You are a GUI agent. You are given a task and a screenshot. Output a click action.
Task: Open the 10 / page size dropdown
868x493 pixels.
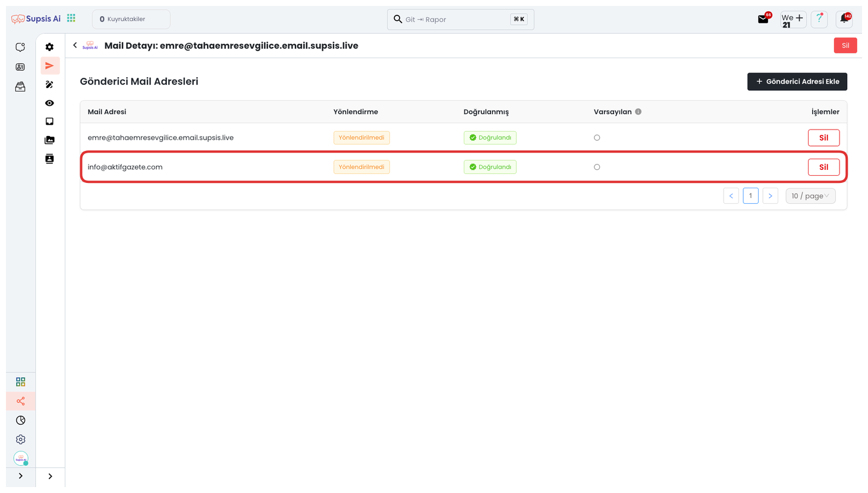click(810, 196)
